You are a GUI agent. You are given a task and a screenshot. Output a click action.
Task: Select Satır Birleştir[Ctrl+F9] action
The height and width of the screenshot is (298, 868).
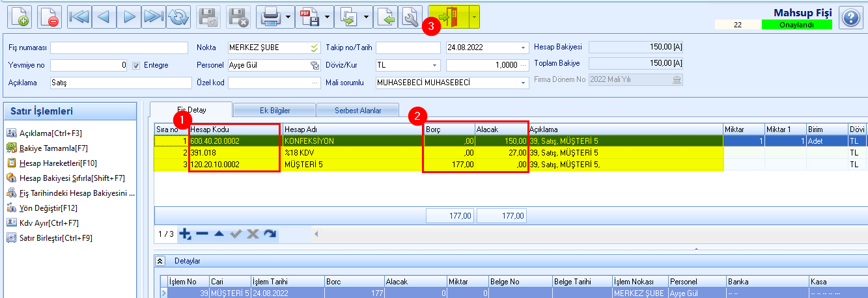(x=49, y=237)
